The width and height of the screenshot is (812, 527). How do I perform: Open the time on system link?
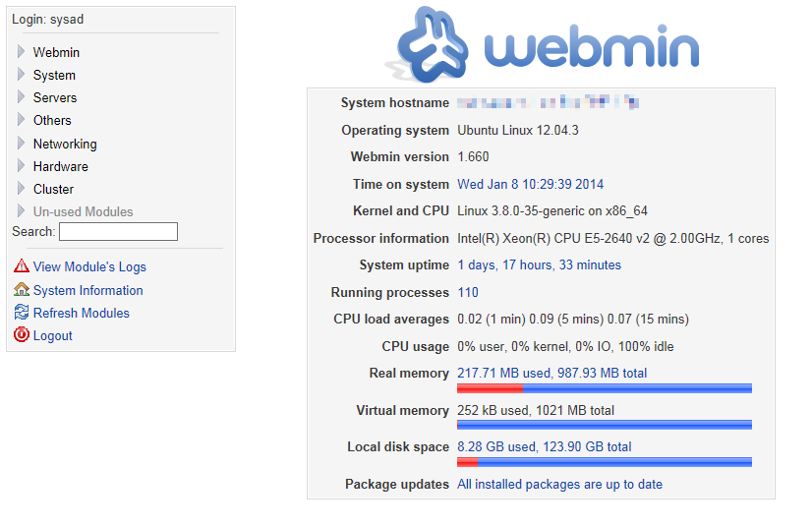pyautogui.click(x=530, y=184)
